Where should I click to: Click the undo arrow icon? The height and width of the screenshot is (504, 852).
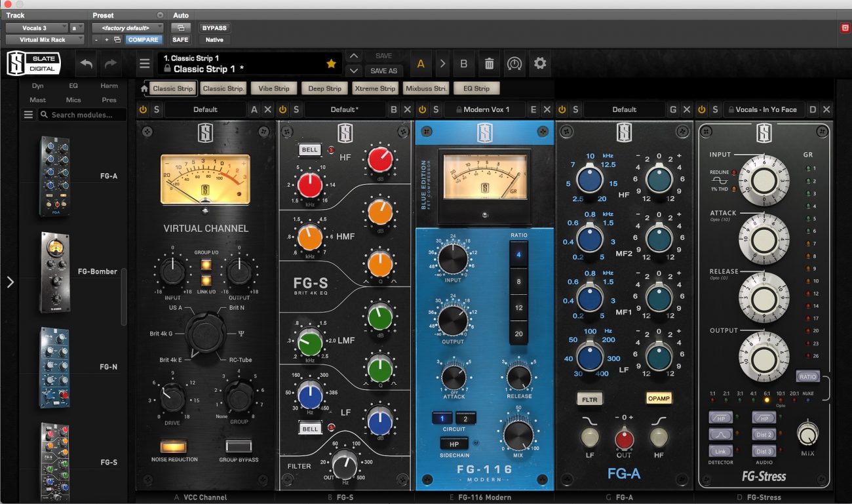pyautogui.click(x=87, y=64)
